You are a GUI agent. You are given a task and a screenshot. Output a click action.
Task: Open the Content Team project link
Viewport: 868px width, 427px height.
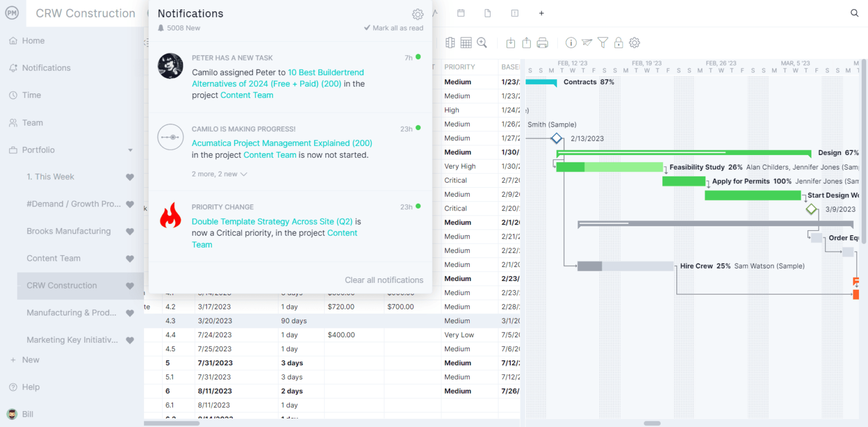(x=246, y=95)
